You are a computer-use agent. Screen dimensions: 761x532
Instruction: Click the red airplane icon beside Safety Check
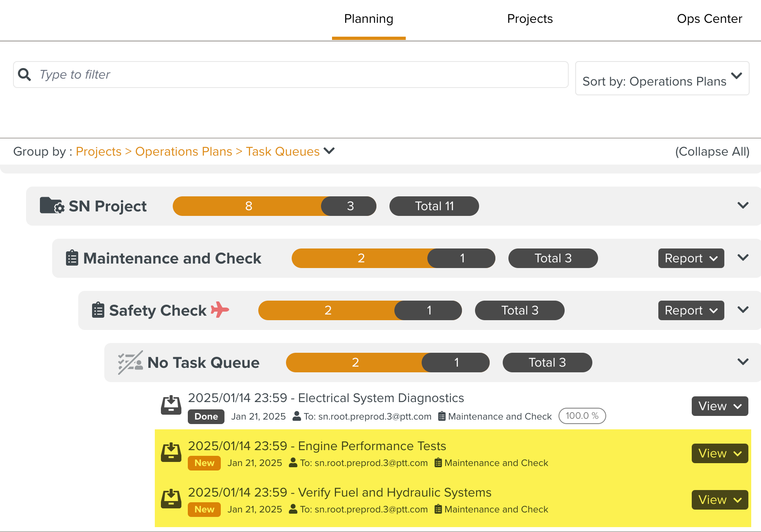coord(220,310)
